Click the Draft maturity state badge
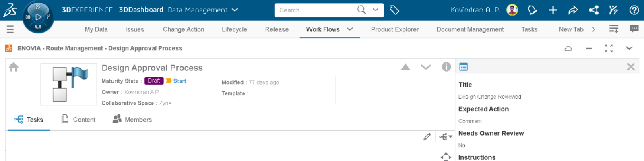The image size is (644, 161). pyautogui.click(x=154, y=81)
